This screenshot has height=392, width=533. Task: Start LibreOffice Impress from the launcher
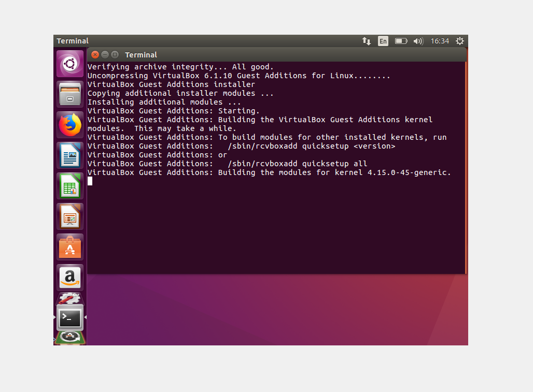tap(70, 216)
